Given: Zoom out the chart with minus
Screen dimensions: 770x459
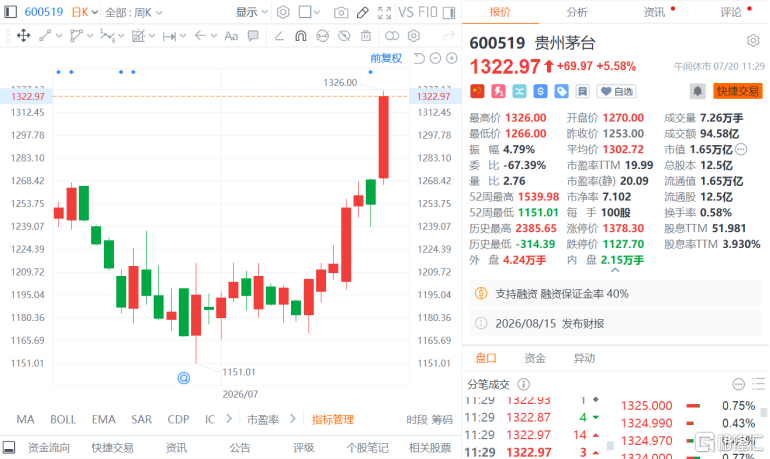Looking at the screenshot, I should tap(435, 58).
